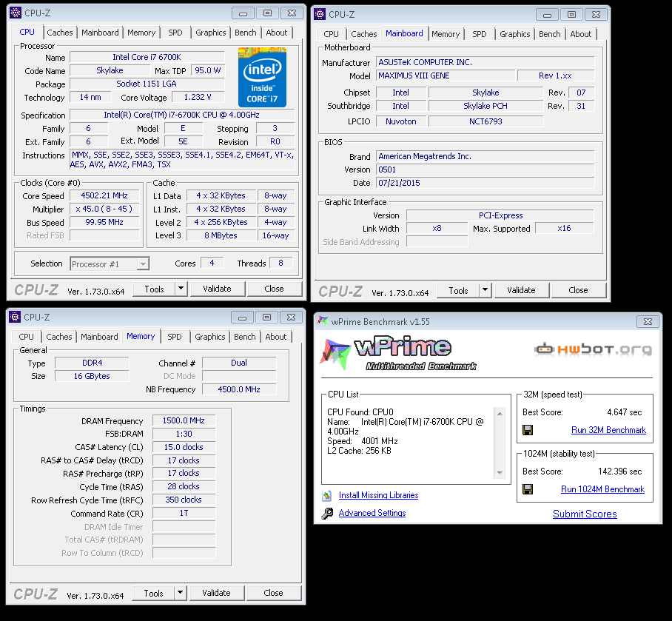Close the wPrime Benchmark window
This screenshot has width=672, height=621.
coord(648,321)
